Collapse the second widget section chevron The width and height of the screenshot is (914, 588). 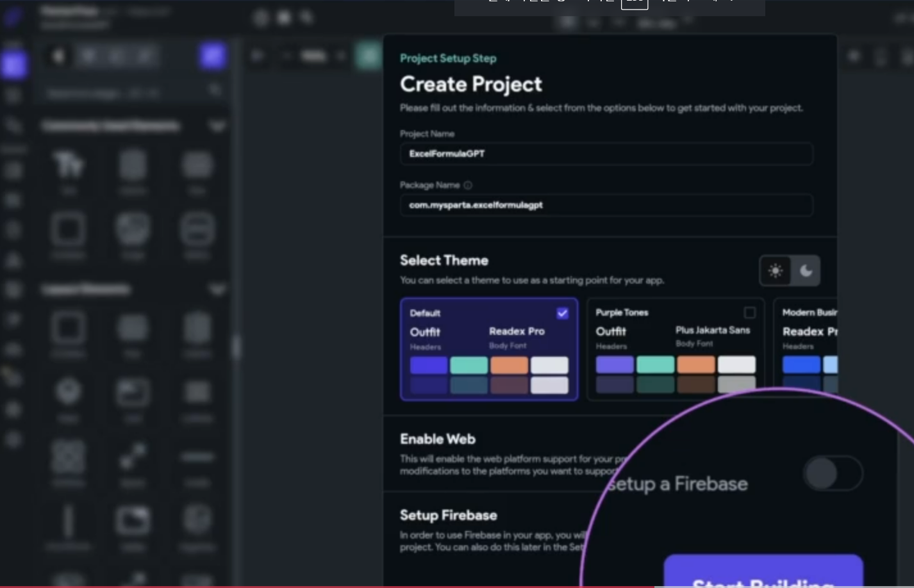click(217, 290)
